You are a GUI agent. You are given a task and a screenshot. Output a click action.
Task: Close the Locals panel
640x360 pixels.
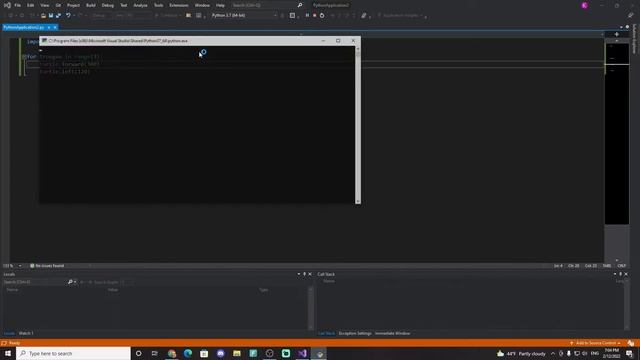[310, 274]
